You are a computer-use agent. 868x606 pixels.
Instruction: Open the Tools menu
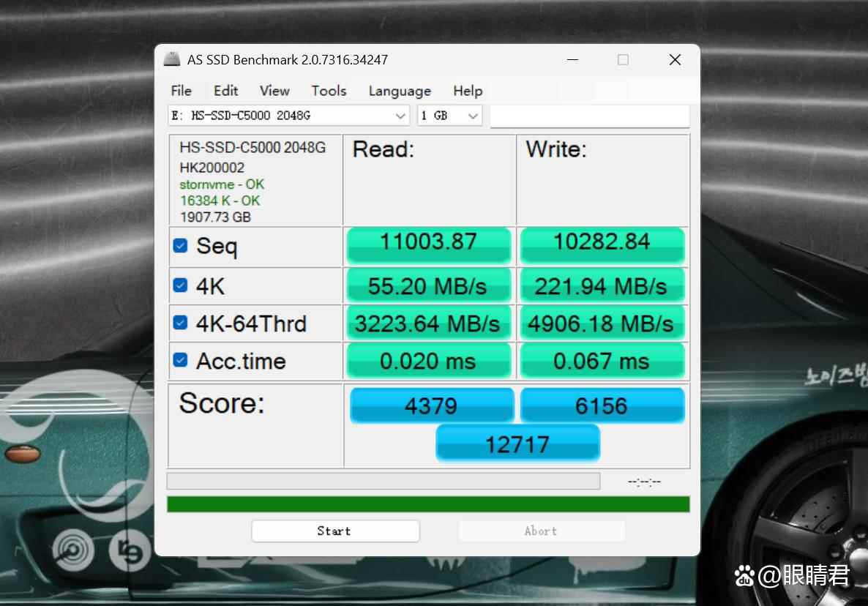[x=329, y=91]
